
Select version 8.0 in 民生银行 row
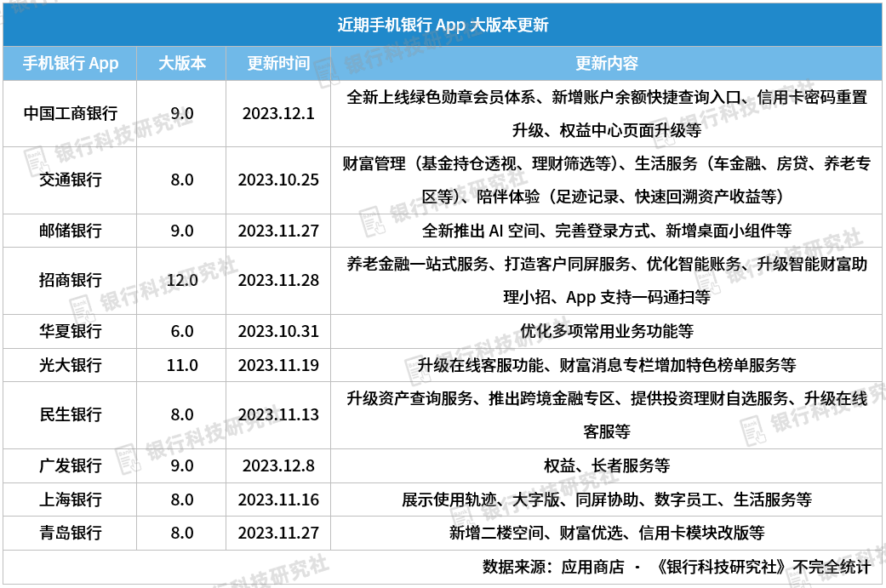click(x=182, y=414)
